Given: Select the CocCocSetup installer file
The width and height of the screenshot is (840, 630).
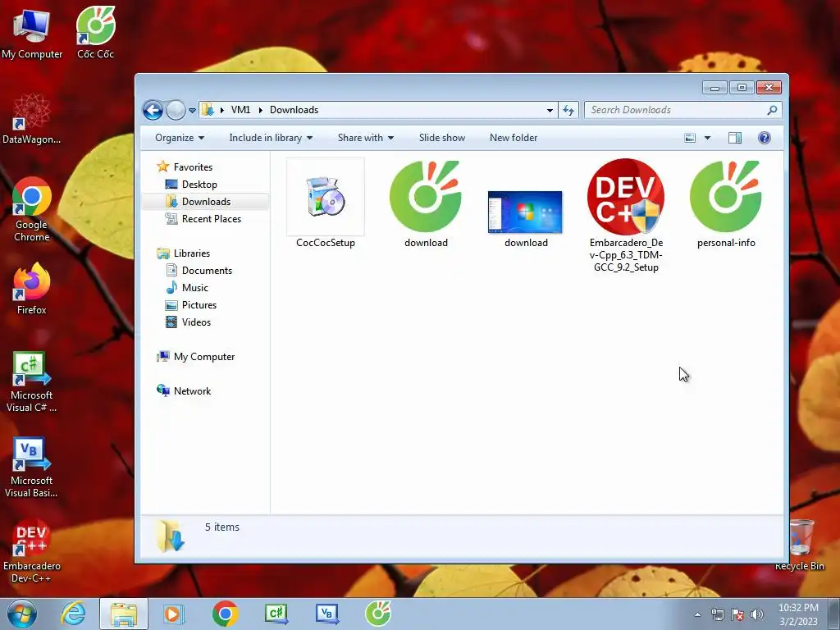Looking at the screenshot, I should [325, 203].
